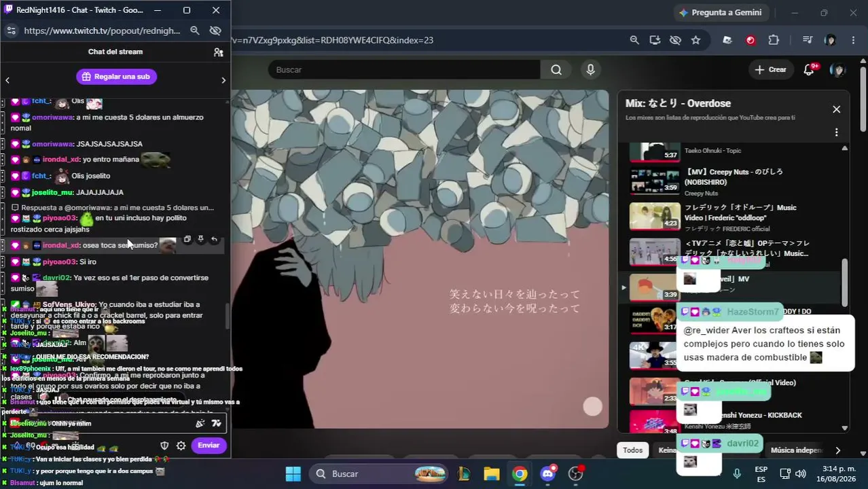
Task: Click install app icon in Chrome address bar
Action: [655, 40]
